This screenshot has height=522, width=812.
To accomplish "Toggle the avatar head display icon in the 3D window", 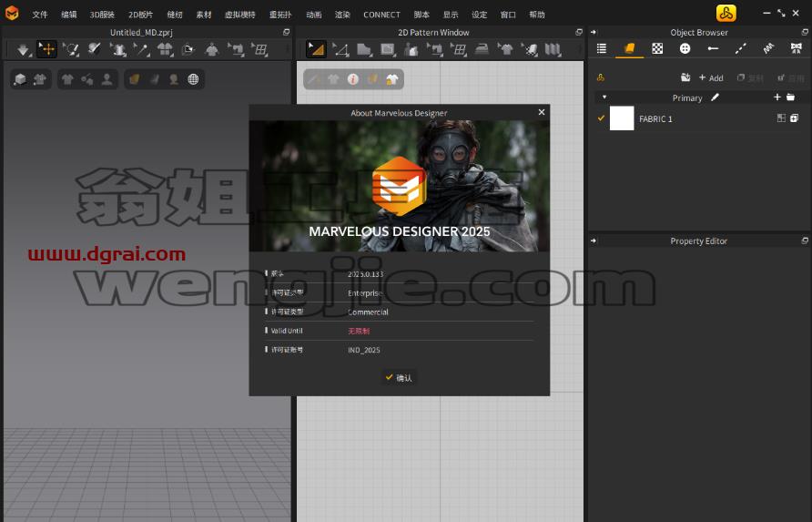I will [174, 78].
